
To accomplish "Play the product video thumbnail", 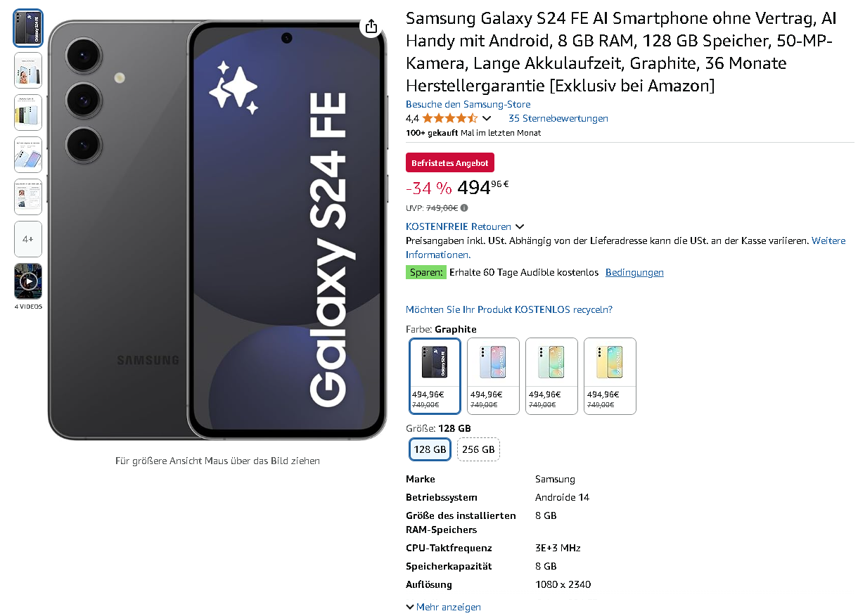I will (28, 281).
